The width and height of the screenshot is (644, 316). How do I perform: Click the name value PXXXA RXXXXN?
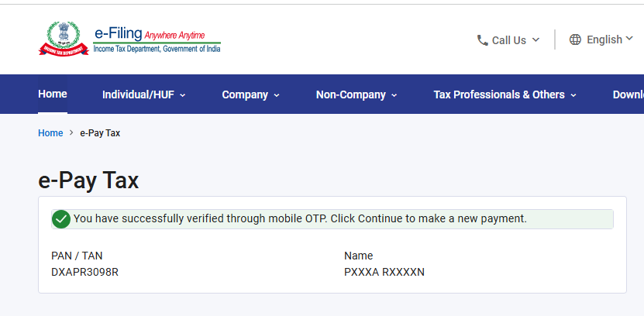coord(384,272)
